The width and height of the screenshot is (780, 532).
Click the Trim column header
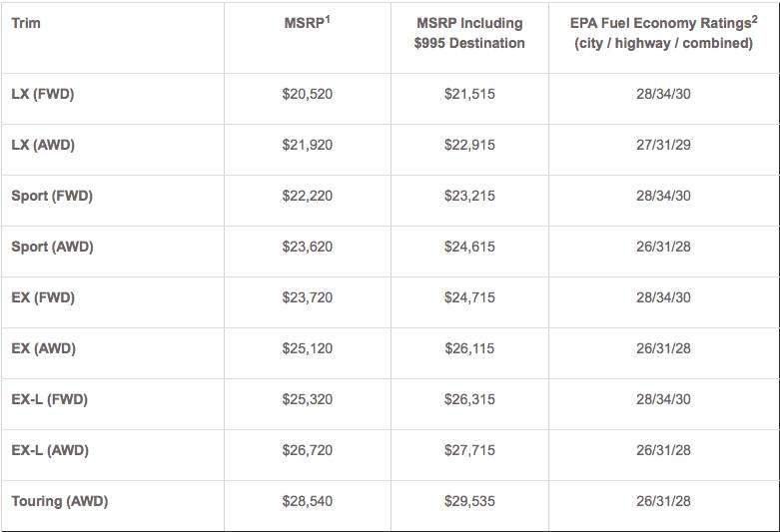coord(26,22)
